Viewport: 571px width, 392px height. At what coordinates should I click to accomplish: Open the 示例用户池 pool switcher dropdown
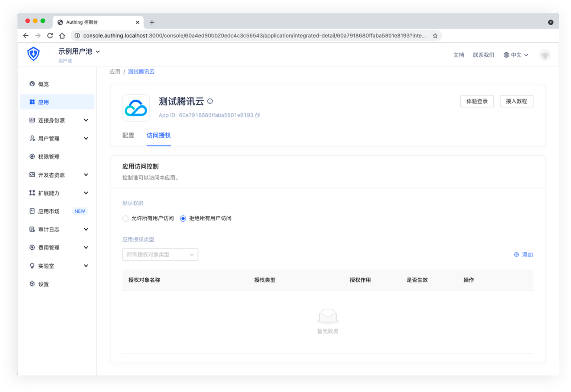[79, 52]
